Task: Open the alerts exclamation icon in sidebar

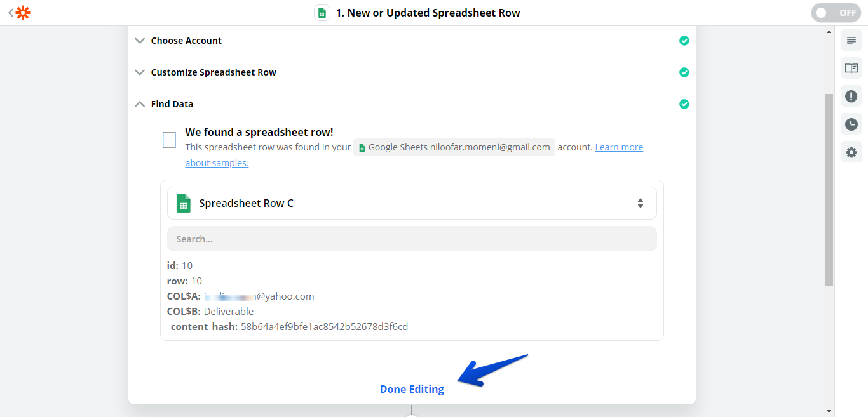Action: [851, 96]
